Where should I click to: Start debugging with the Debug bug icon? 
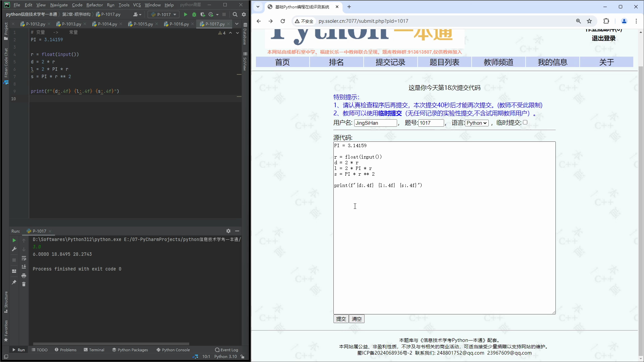(194, 14)
